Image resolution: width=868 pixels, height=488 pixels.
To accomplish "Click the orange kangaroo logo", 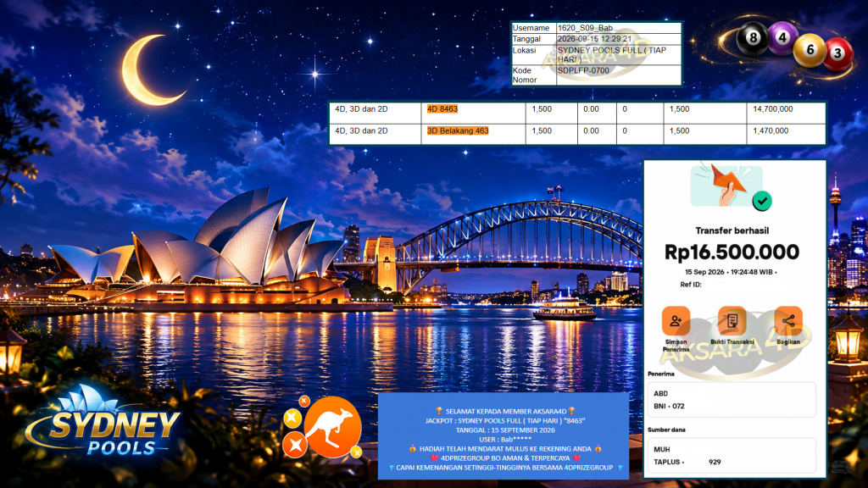I will (332, 427).
